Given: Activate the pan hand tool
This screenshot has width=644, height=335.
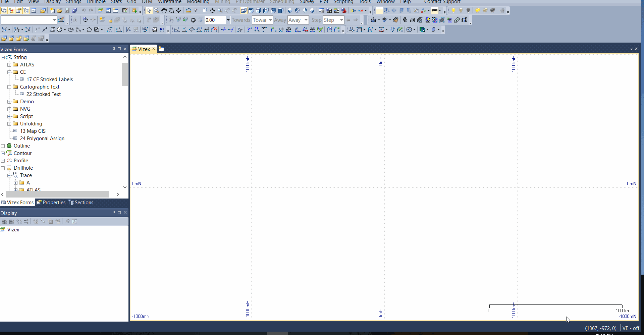Looking at the screenshot, I should coord(164,10).
